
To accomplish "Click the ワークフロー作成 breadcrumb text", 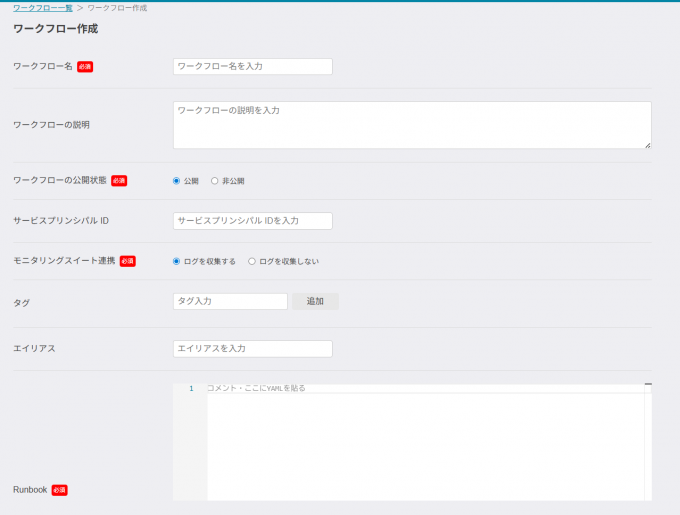I will coord(117,8).
